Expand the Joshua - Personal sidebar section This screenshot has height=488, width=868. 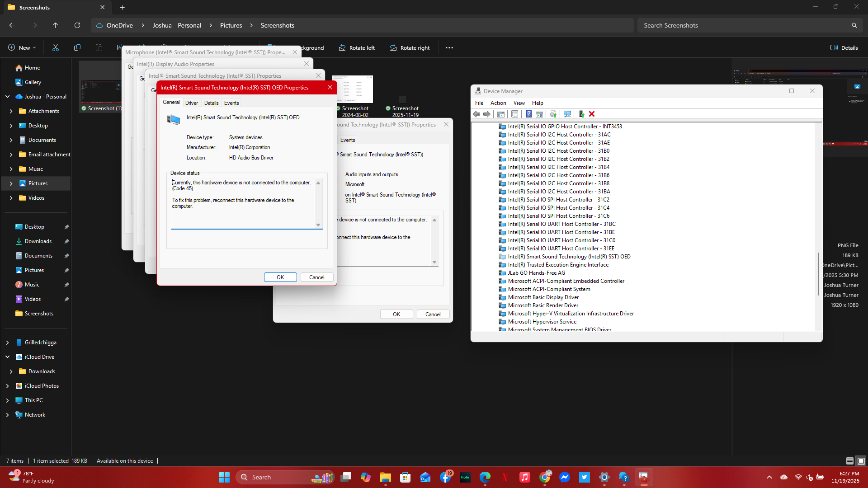(8, 96)
